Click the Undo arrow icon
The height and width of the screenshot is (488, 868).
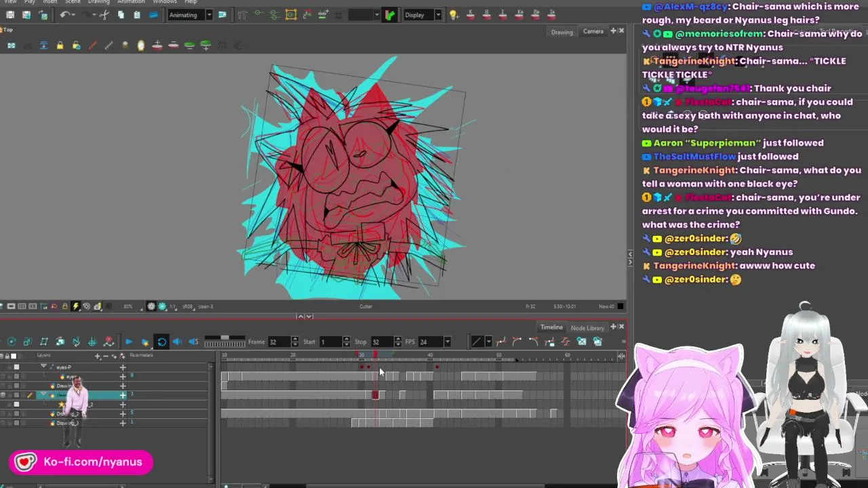coord(65,15)
